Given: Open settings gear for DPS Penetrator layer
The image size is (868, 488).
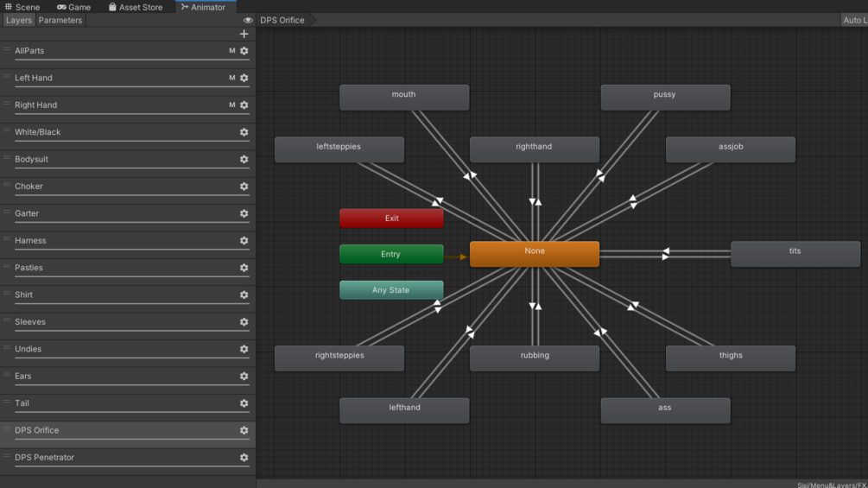Looking at the screenshot, I should [x=244, y=458].
